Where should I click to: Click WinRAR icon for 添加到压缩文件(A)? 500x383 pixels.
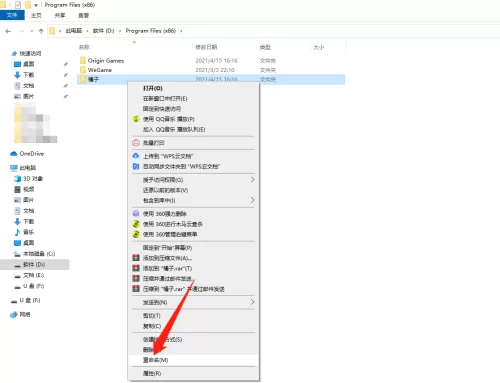[x=136, y=258]
